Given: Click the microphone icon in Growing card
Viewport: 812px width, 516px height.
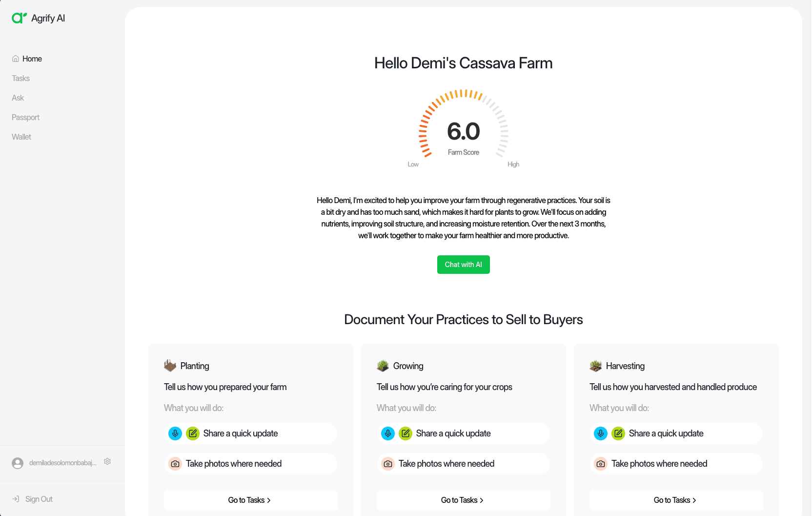Looking at the screenshot, I should (x=388, y=433).
